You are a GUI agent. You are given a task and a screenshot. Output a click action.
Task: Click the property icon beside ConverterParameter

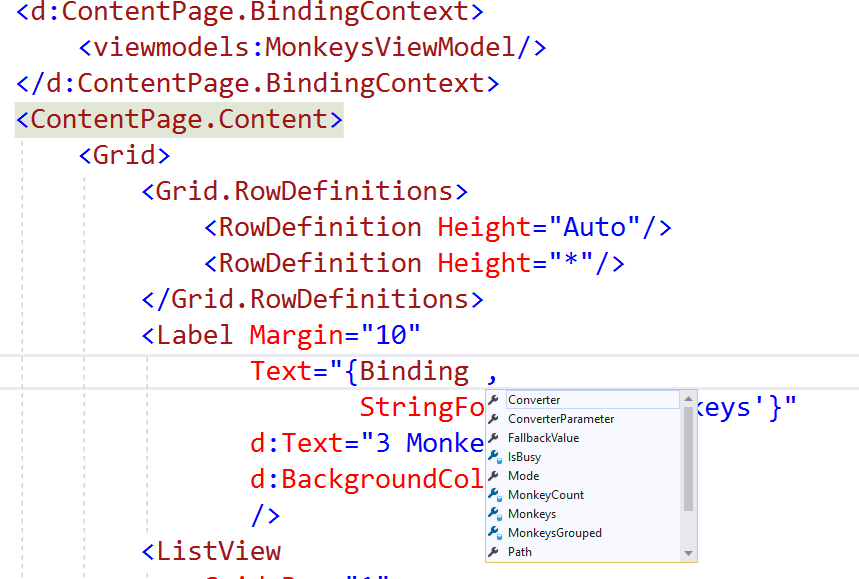point(493,418)
